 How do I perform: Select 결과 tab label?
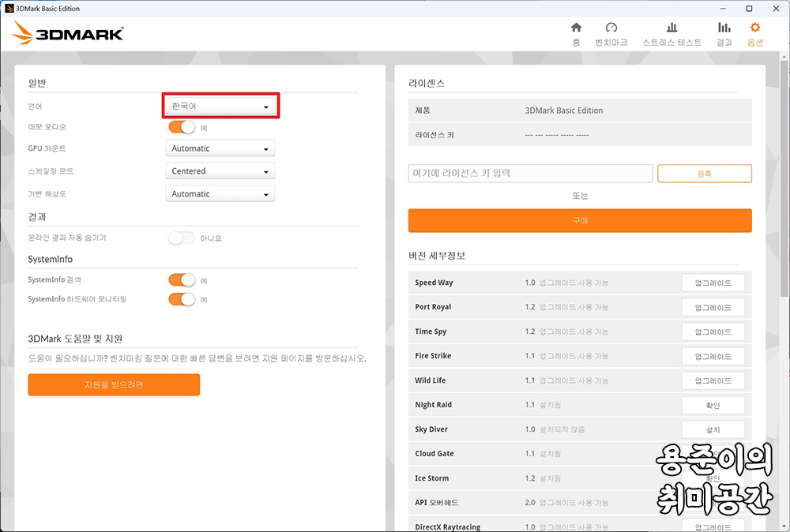click(724, 43)
